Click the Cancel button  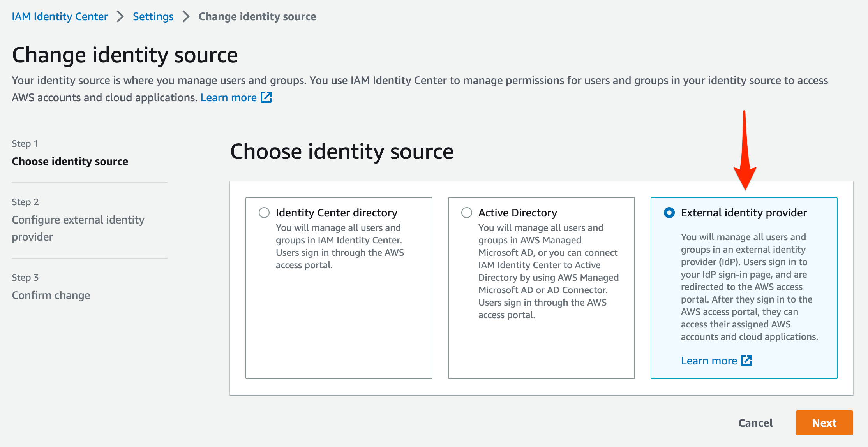tap(755, 423)
